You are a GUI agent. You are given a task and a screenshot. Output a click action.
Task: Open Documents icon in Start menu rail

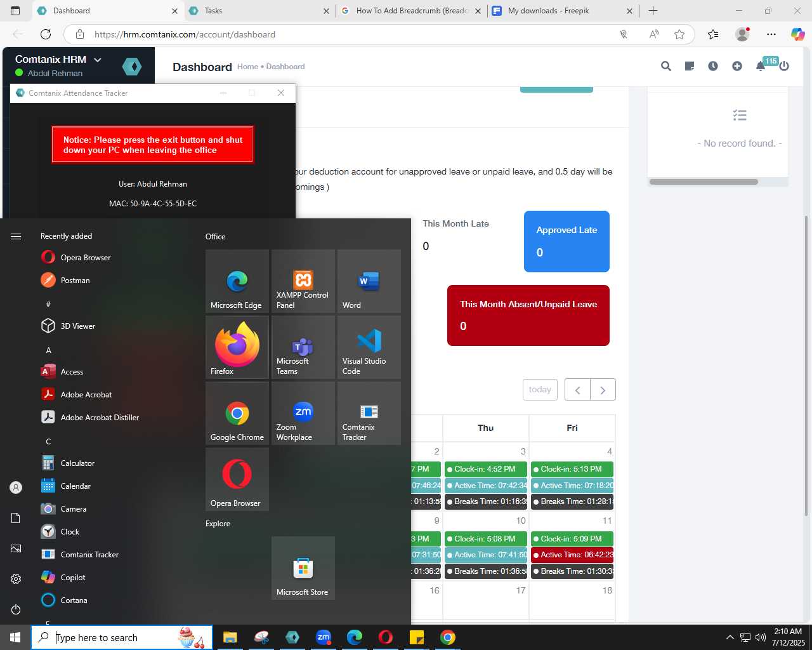pyautogui.click(x=16, y=518)
